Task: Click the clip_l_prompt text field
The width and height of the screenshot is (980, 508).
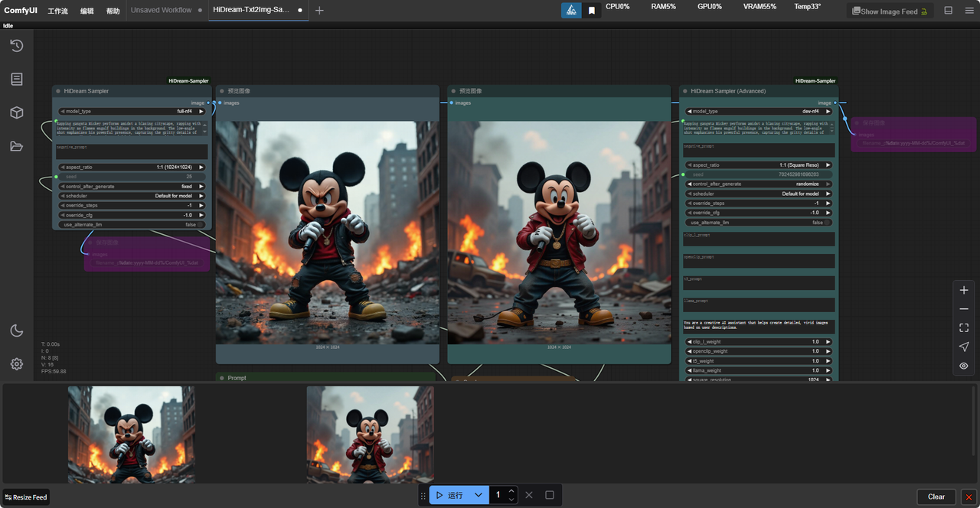Action: [759, 239]
